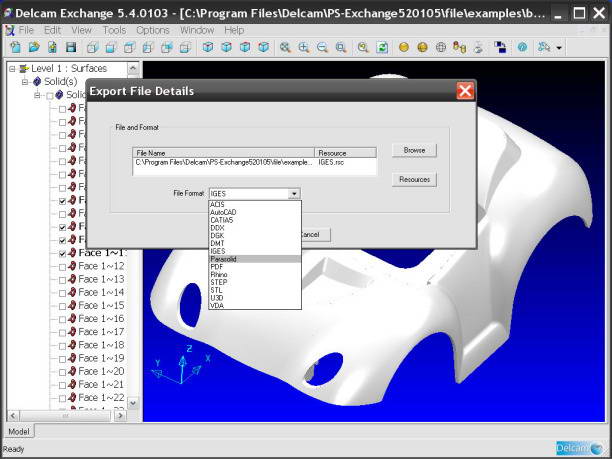The image size is (612, 459).
Task: Select the wireframe globe display icon
Action: coord(441,47)
